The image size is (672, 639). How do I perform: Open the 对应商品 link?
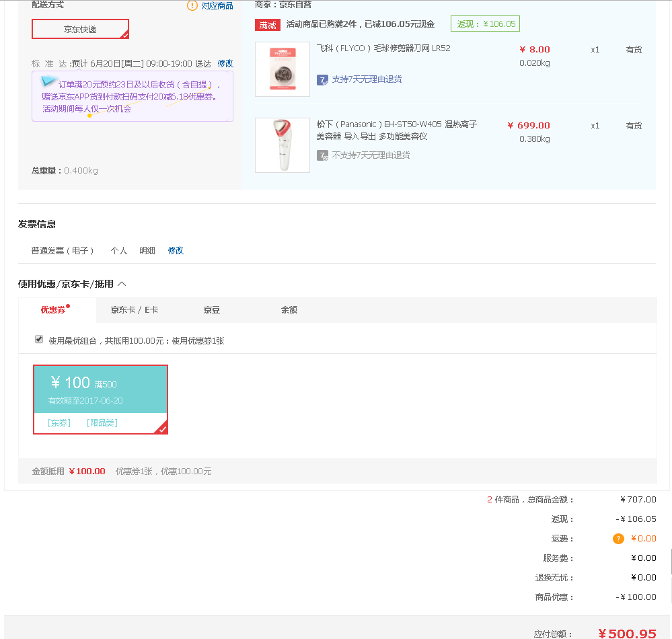217,5
